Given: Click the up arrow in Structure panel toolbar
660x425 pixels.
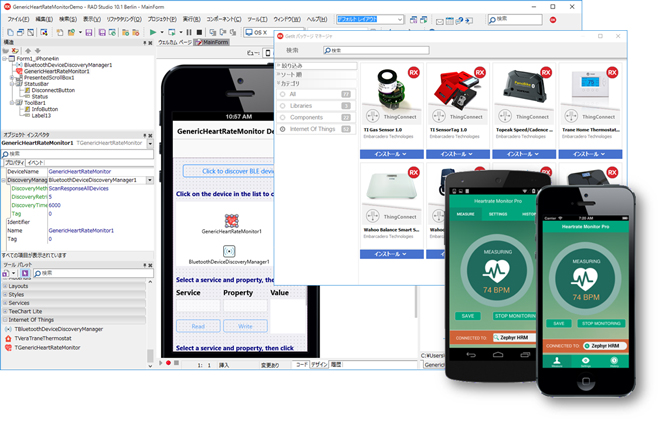Looking at the screenshot, I should pos(28,50).
